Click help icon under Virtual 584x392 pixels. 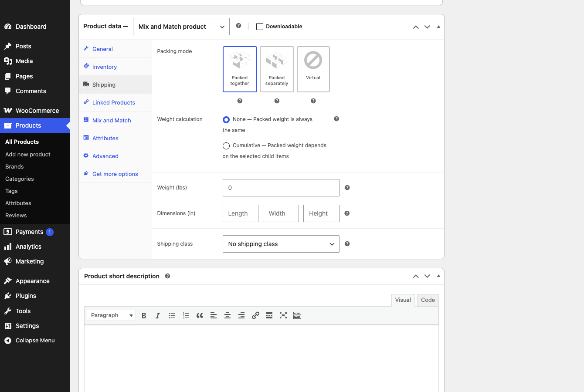coord(313,101)
